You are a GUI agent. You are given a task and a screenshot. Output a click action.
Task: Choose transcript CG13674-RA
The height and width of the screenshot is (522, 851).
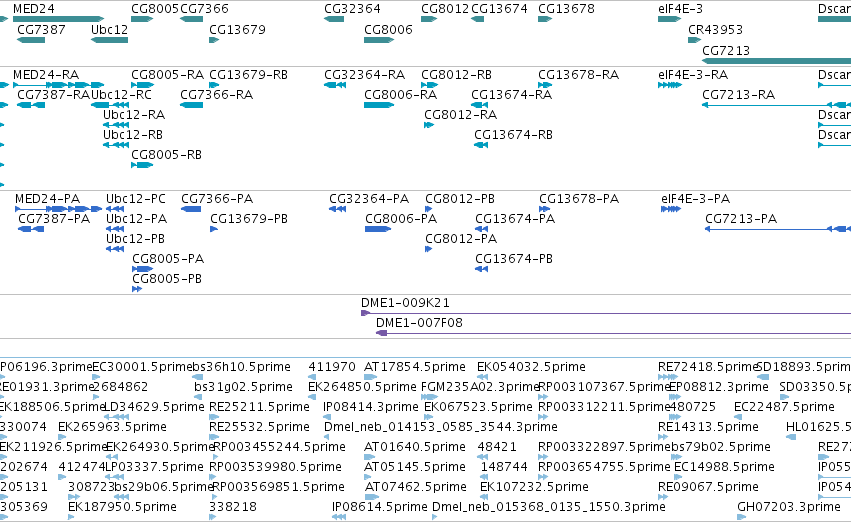pos(512,94)
